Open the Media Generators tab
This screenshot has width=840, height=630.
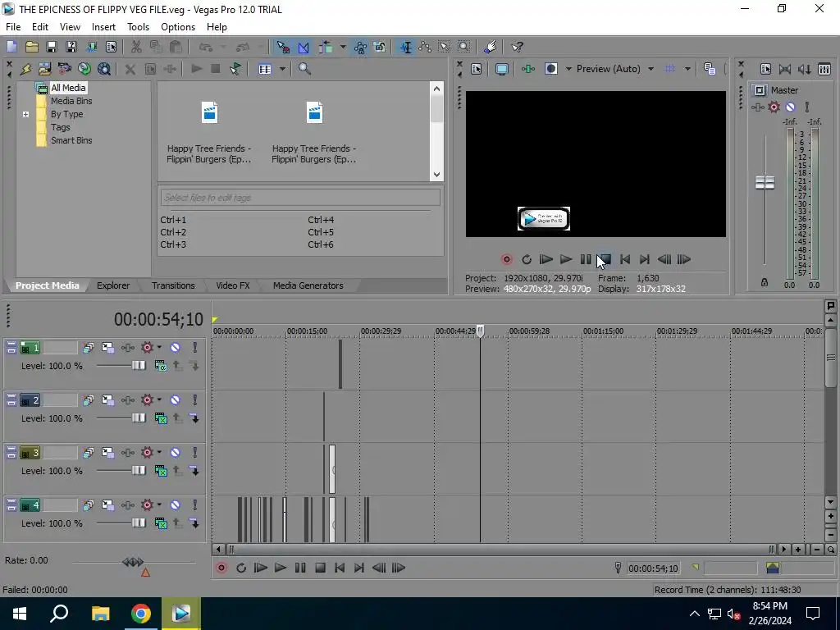(x=308, y=285)
